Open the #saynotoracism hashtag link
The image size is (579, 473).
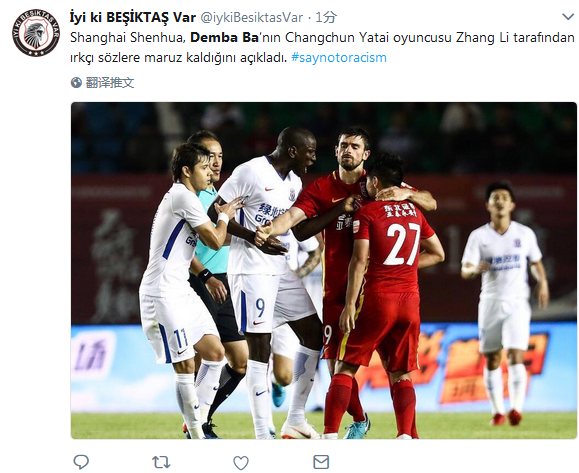339,58
